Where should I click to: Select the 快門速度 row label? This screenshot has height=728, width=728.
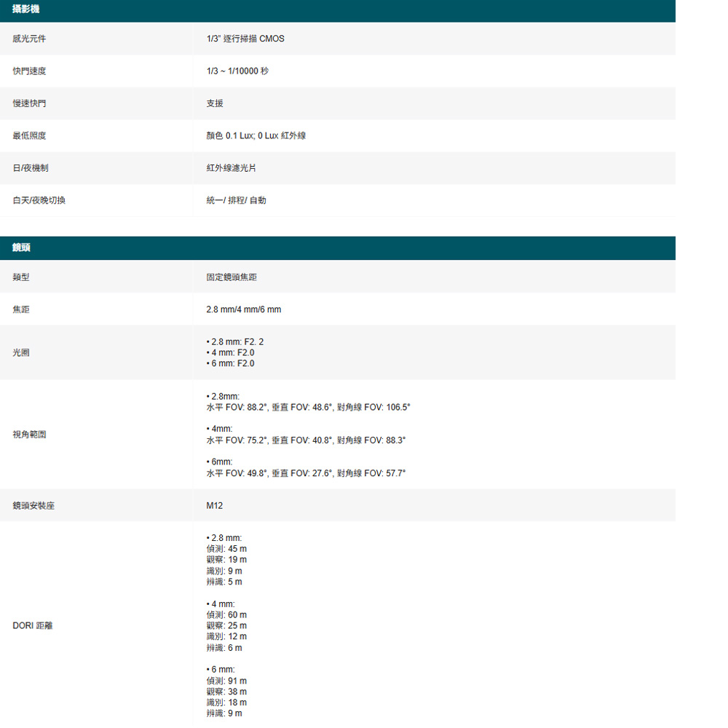point(29,71)
